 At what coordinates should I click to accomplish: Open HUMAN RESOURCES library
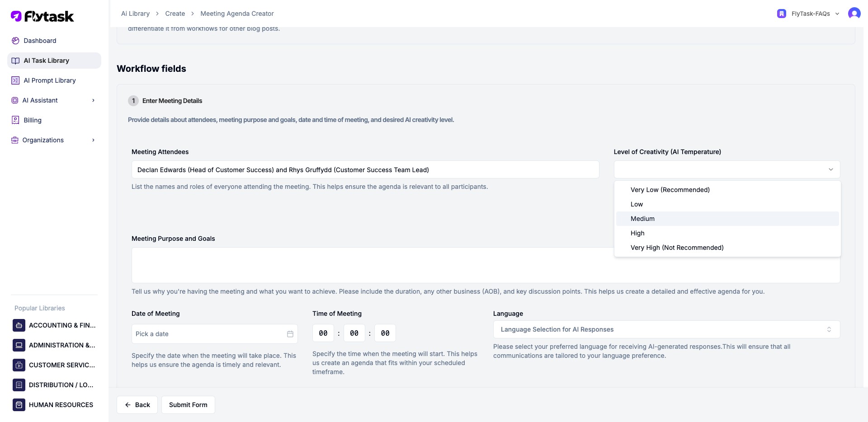(x=54, y=405)
